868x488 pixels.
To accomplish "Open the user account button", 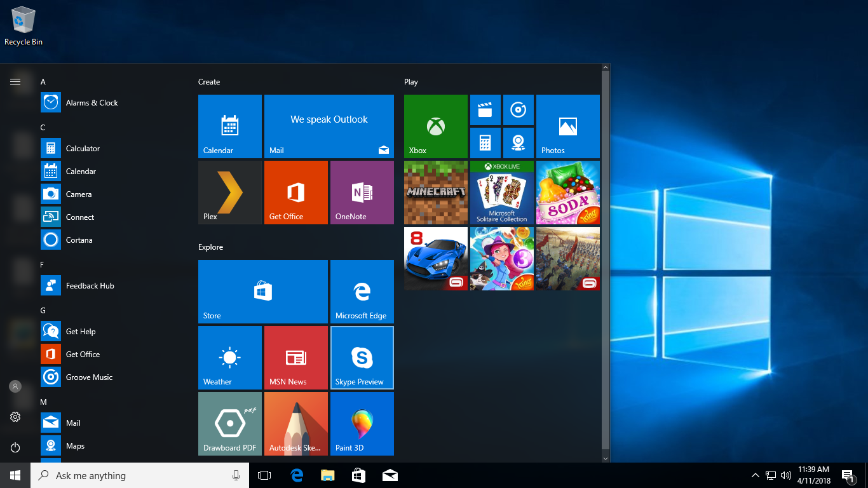I will (x=15, y=386).
